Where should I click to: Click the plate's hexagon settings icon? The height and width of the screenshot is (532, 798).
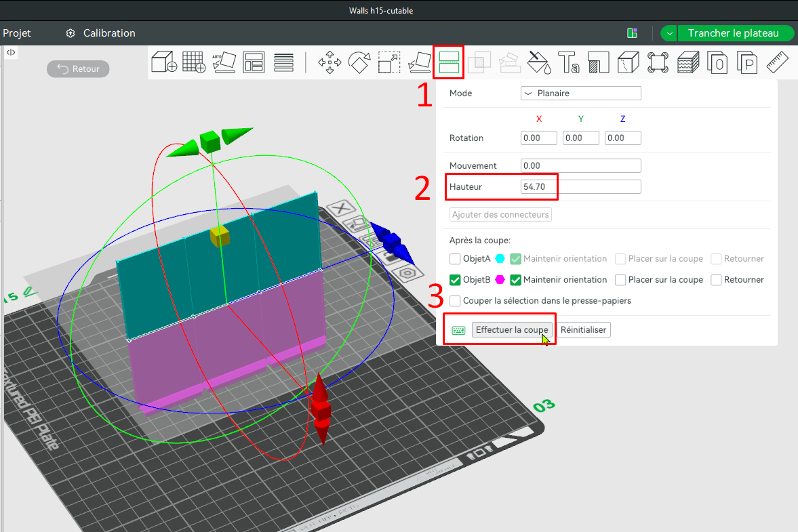pyautogui.click(x=407, y=274)
